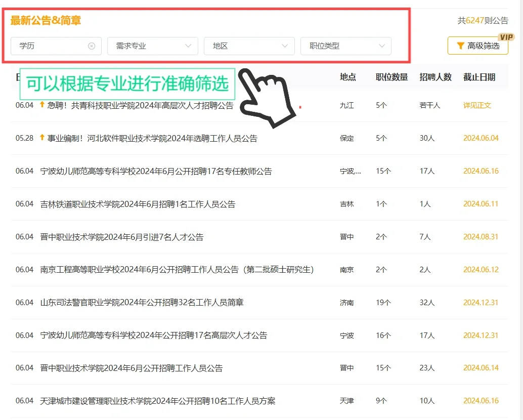
Task: Click location cell 保定
Action: pos(347,138)
